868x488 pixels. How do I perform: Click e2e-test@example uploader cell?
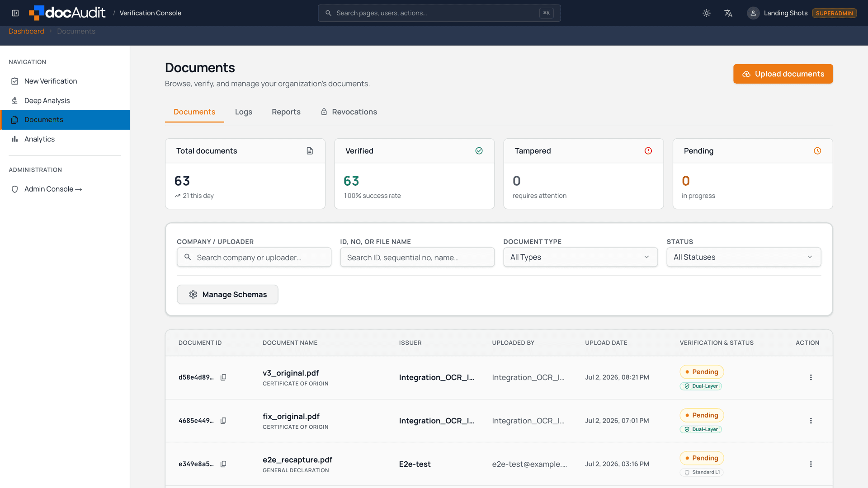coord(529,464)
